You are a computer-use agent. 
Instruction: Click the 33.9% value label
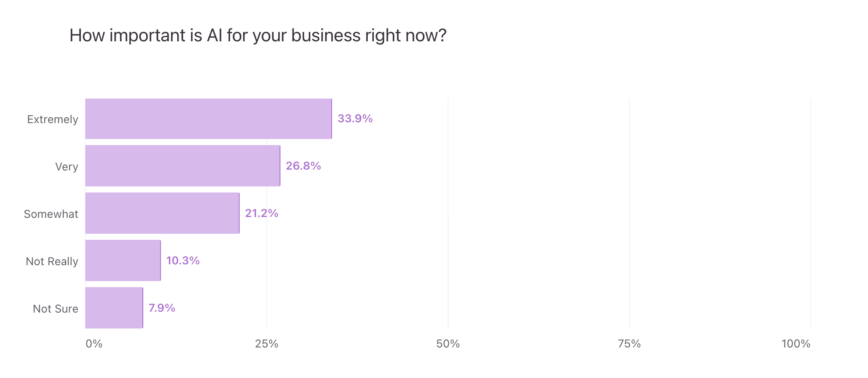pos(355,118)
